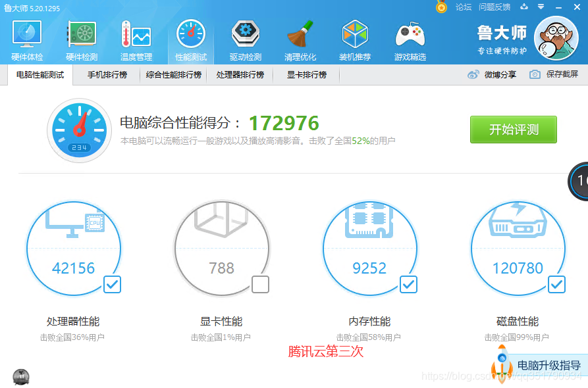Viewport: 588px width, 388px height.
Task: Click 击败全国36%用户 text
Action: coord(72,337)
